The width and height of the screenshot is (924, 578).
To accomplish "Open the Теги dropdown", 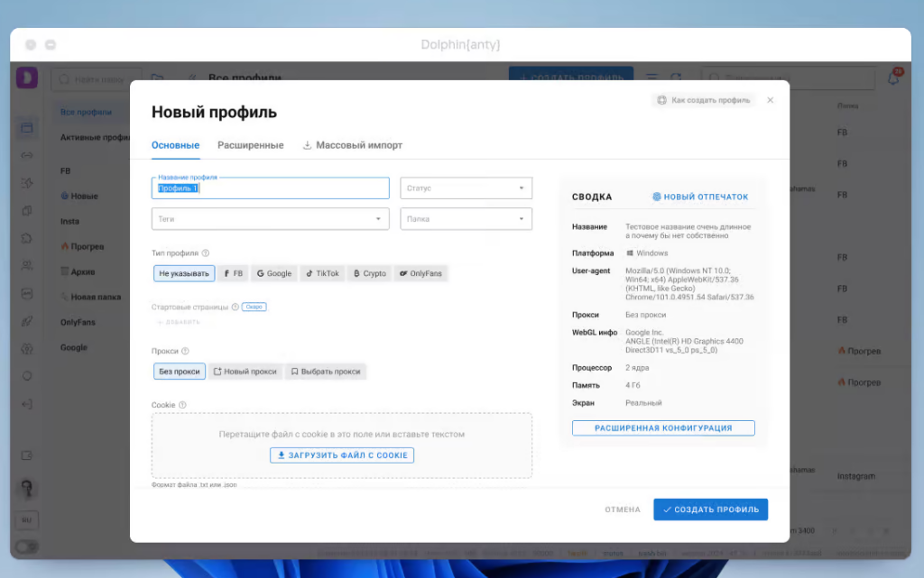I will 271,219.
